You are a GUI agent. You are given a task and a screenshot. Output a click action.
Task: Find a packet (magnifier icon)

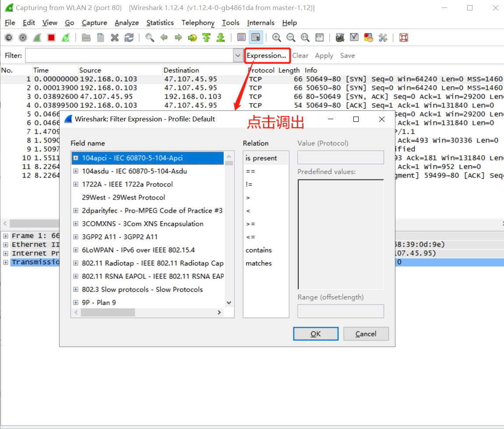click(x=149, y=38)
